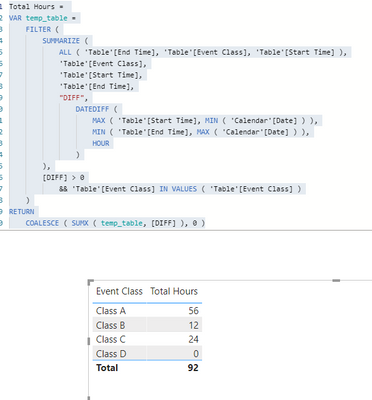Click the 'Total Hours' column header
372x400 pixels.
point(174,291)
